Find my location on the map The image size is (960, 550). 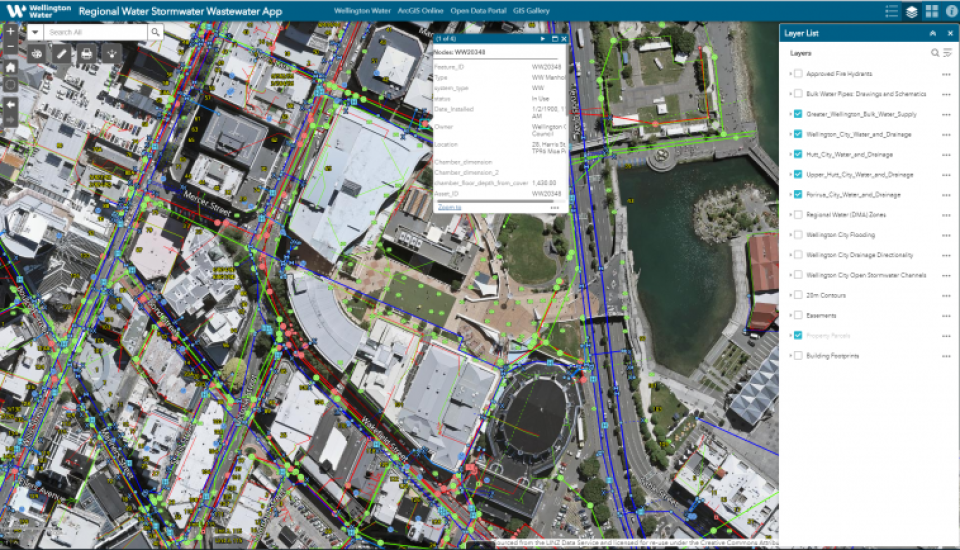pyautogui.click(x=10, y=85)
